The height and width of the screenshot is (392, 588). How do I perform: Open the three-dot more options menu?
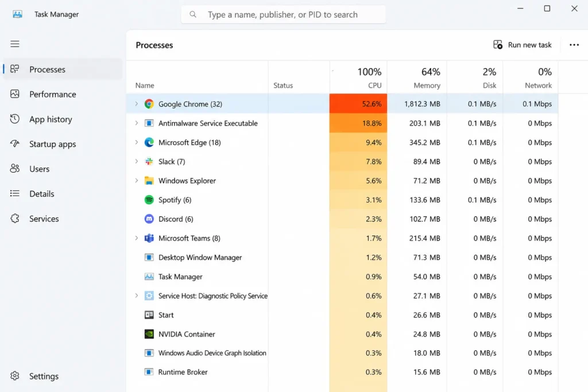click(574, 45)
